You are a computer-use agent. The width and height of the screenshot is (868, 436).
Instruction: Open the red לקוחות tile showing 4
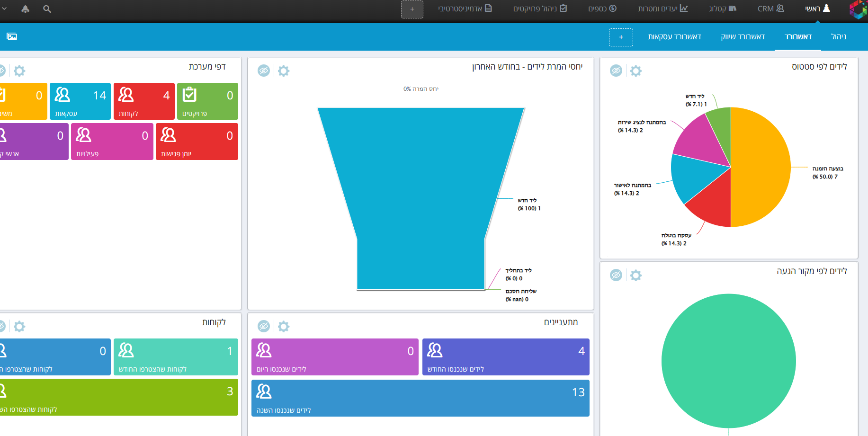[144, 101]
